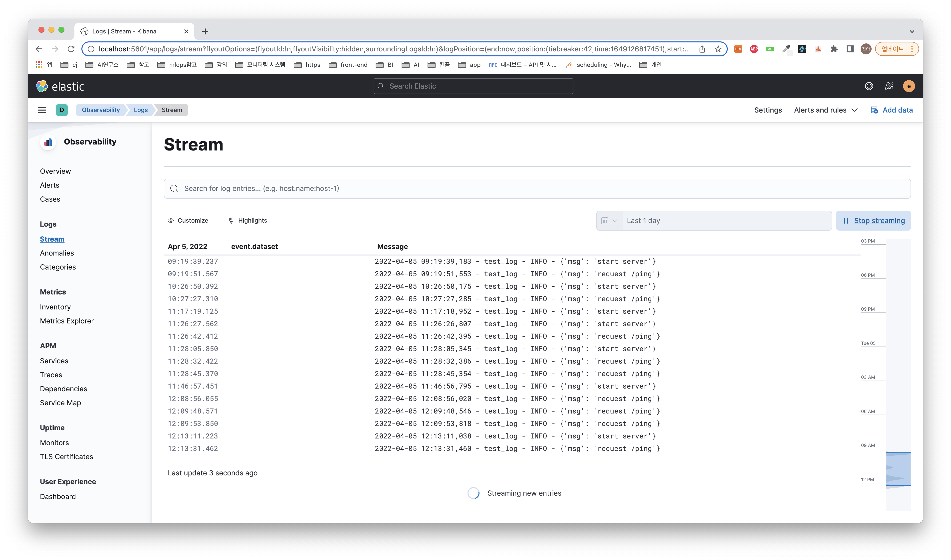Expand the Alerts and rules dropdown
The width and height of the screenshot is (951, 560).
[x=826, y=110]
